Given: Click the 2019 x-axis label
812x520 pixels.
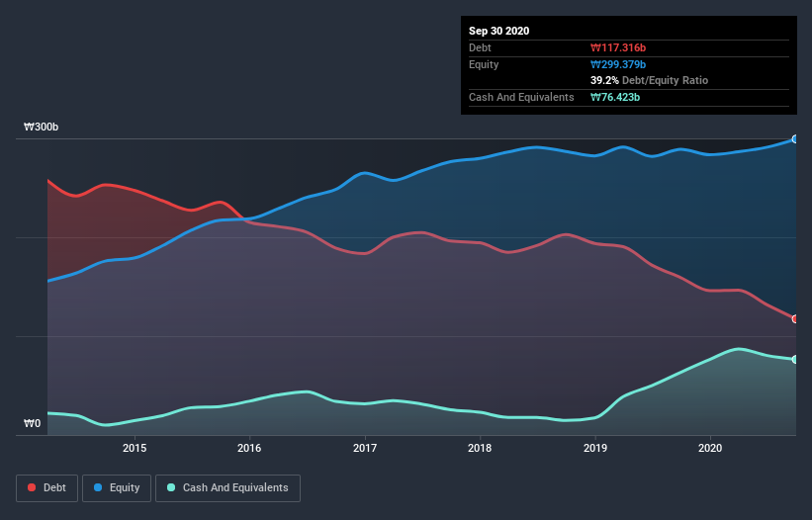Looking at the screenshot, I should (x=595, y=448).
